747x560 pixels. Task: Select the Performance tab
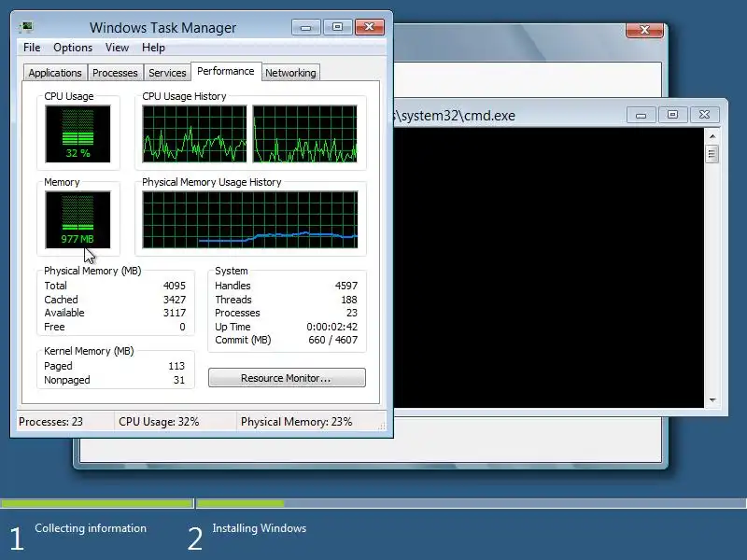(x=226, y=72)
